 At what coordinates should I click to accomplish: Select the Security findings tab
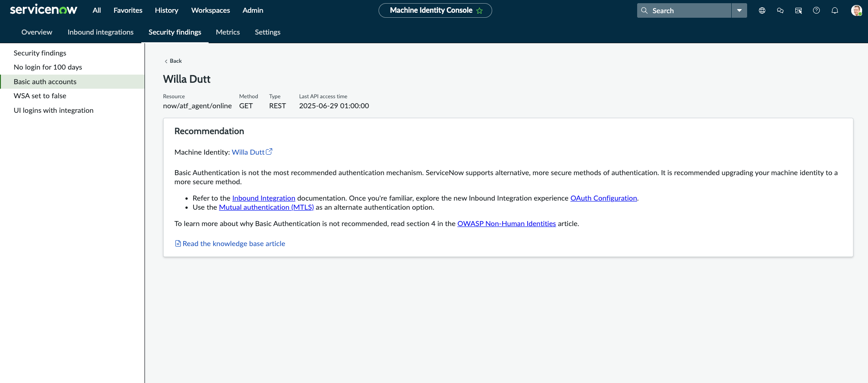175,32
